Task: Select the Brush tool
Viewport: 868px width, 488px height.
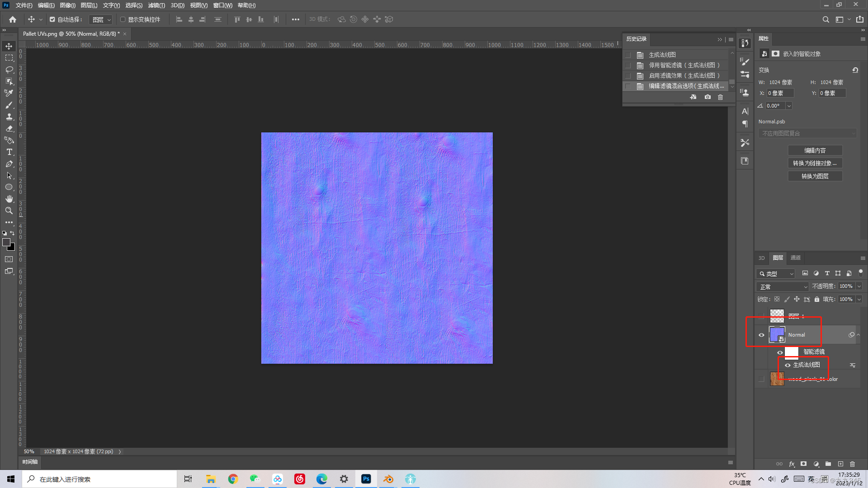Action: 9,105
